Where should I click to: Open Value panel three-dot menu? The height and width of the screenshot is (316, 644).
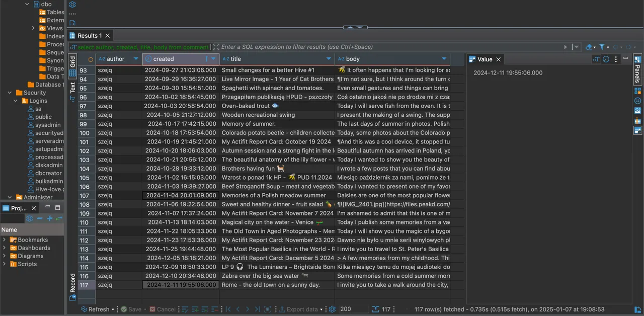[x=616, y=59]
